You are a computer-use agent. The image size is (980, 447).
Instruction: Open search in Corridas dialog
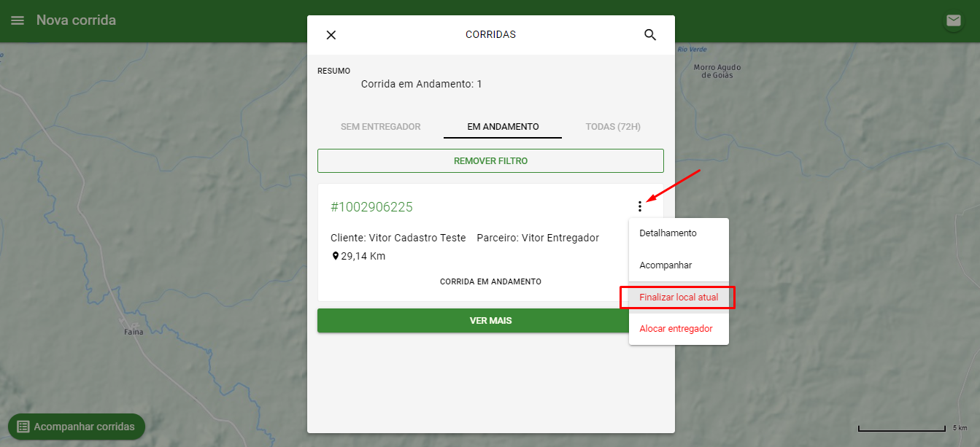[650, 35]
